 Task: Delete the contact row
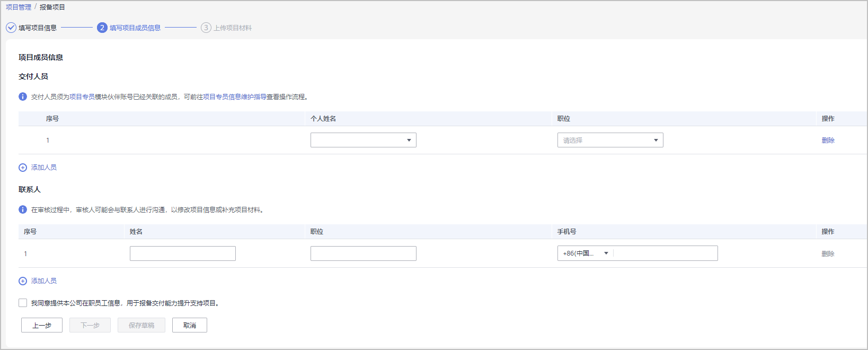click(828, 253)
